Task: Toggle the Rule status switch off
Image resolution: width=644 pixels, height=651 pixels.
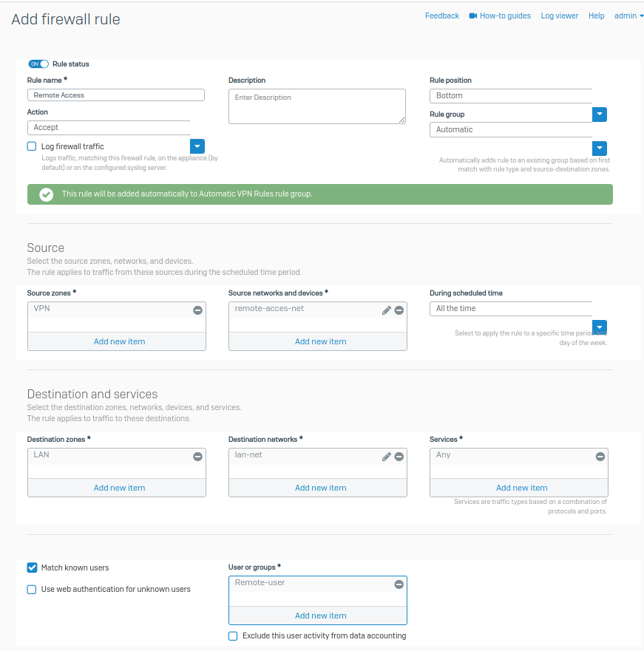Action: 38,64
